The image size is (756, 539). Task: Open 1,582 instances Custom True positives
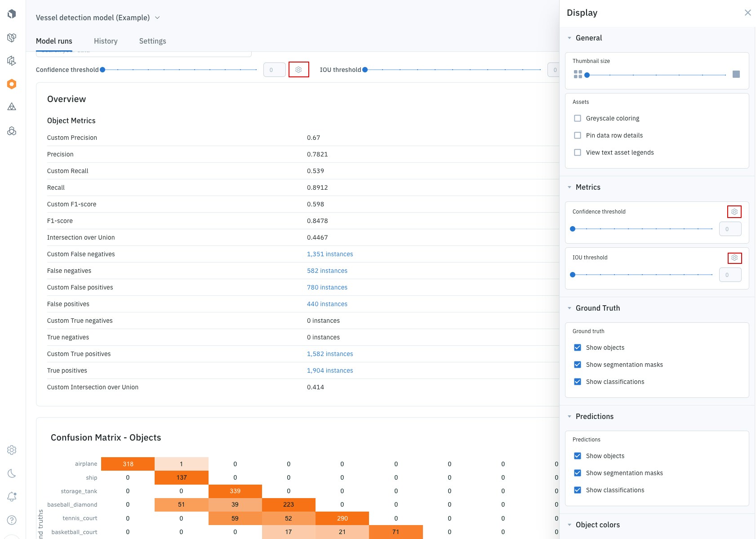click(330, 354)
